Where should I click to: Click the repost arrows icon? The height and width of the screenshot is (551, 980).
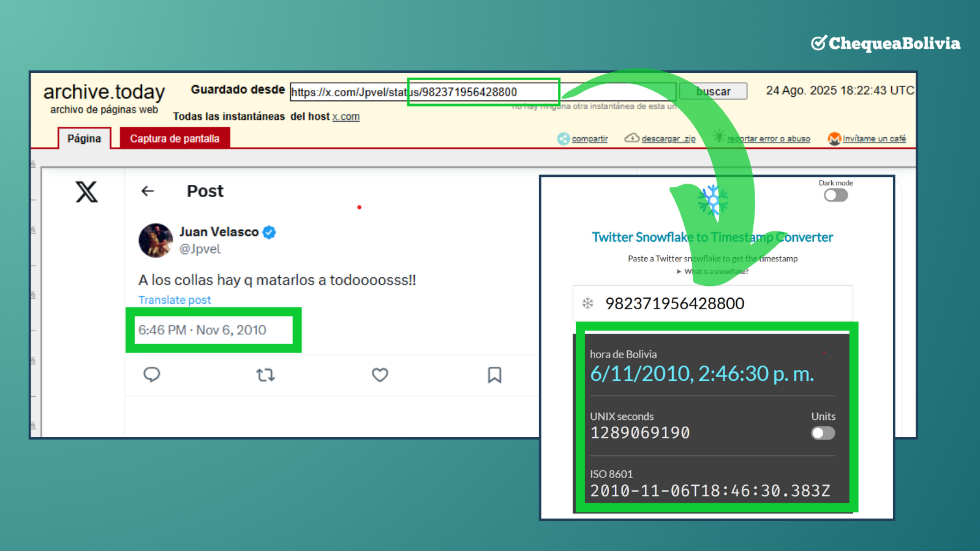265,375
